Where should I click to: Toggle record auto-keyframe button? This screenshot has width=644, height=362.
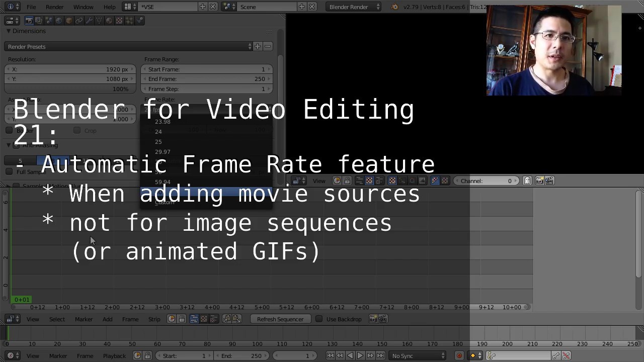tap(459, 356)
